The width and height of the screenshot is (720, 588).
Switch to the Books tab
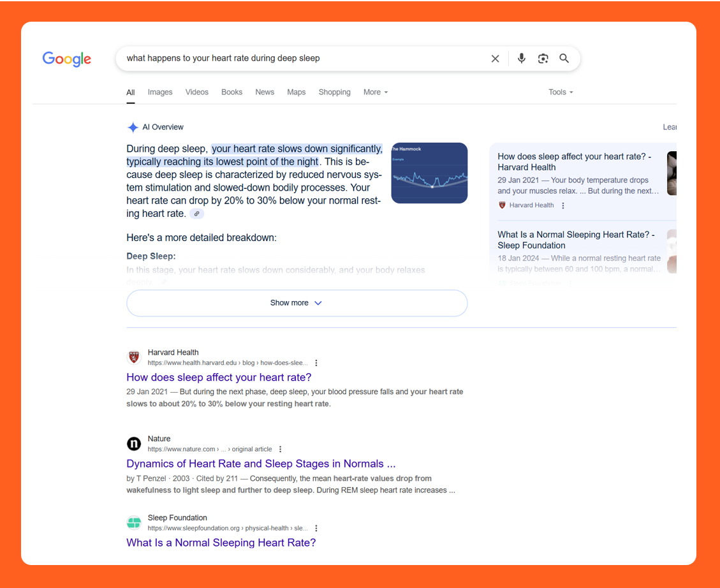tap(232, 92)
